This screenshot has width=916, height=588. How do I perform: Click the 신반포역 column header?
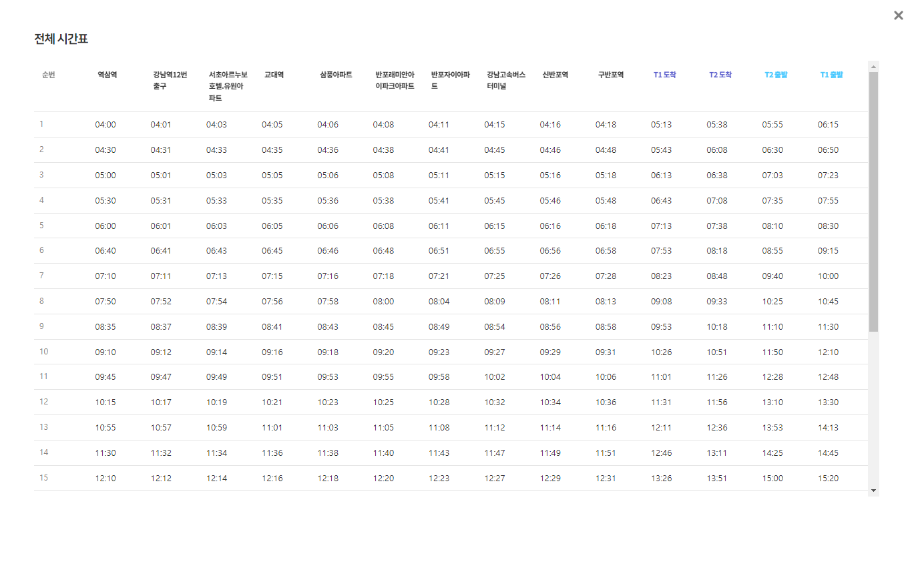pos(555,75)
